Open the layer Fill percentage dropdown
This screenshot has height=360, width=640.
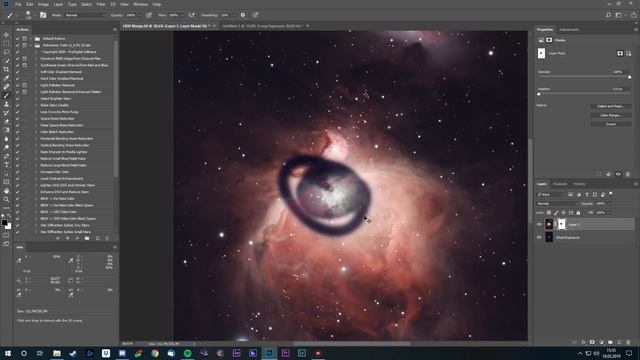[x=609, y=213]
